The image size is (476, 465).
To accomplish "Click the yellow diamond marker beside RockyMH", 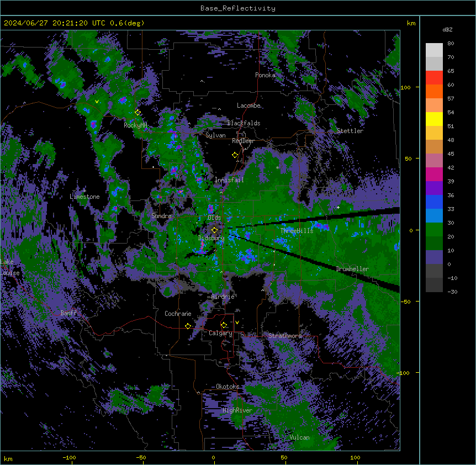I will pos(138,112).
